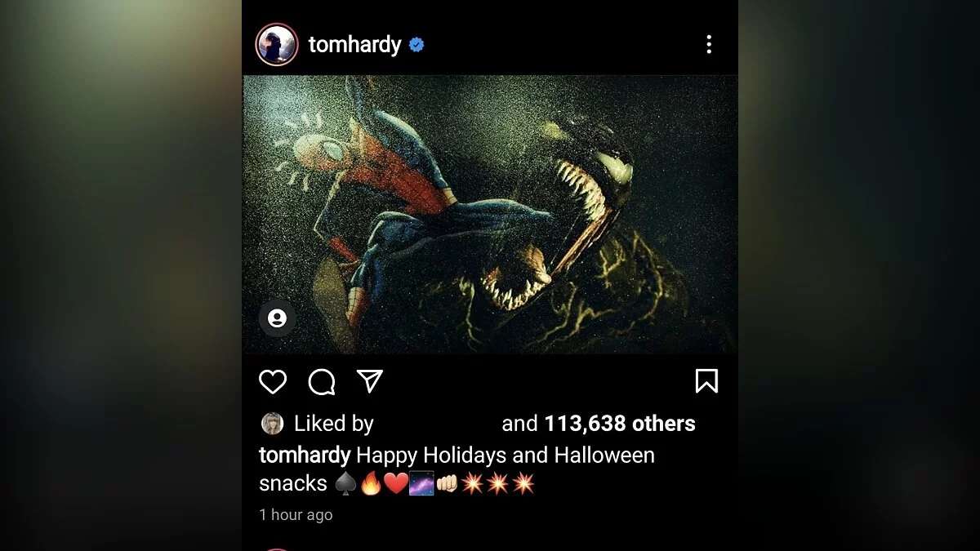Click the fire emoji in the caption
The width and height of the screenshot is (980, 551).
[370, 483]
